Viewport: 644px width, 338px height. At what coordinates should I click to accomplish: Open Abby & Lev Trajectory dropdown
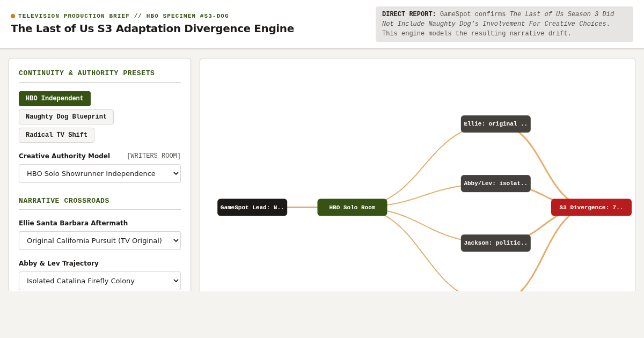100,281
